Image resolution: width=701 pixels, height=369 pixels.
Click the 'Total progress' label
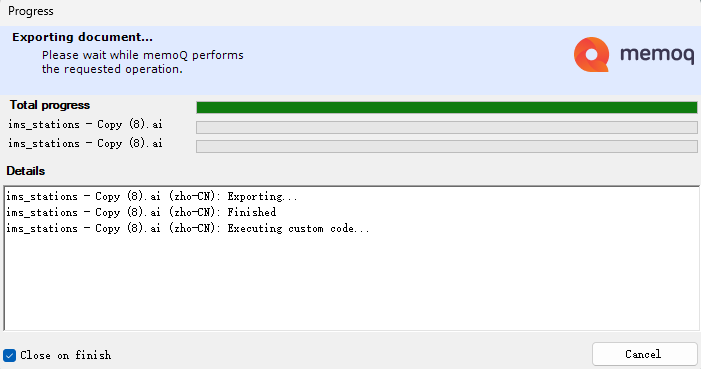pos(50,105)
